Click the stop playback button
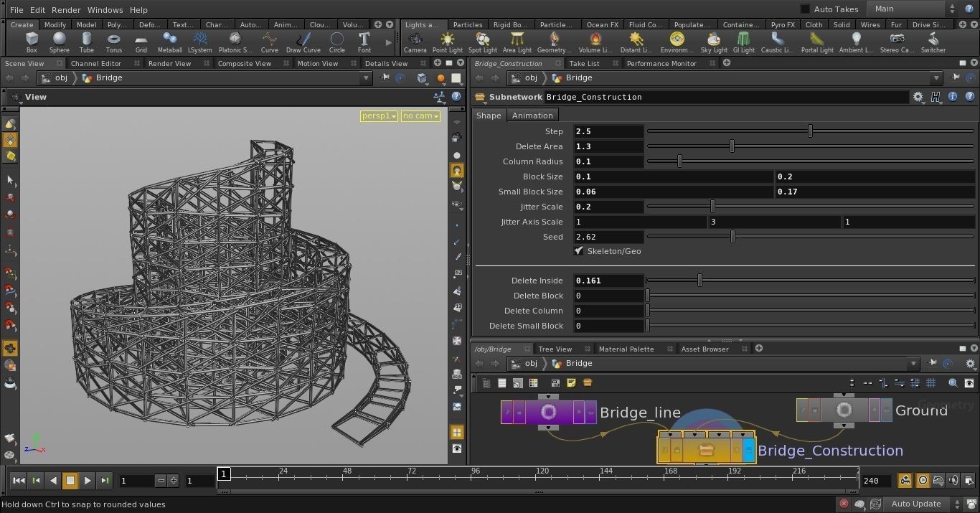The image size is (980, 513). click(x=70, y=481)
